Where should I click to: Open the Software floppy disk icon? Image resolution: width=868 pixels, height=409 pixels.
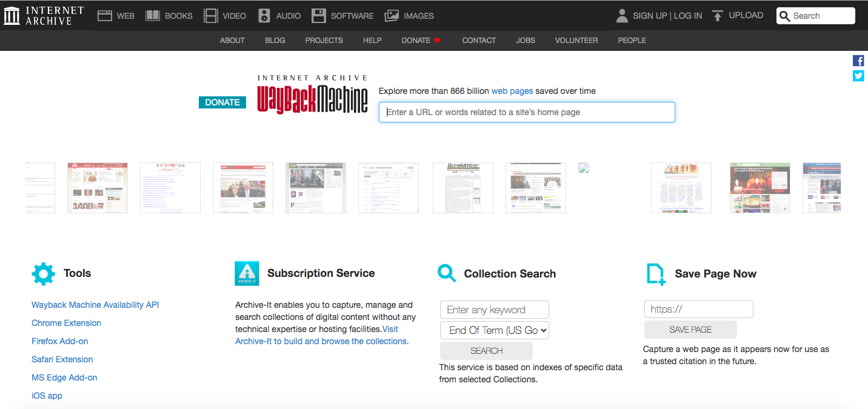point(319,16)
